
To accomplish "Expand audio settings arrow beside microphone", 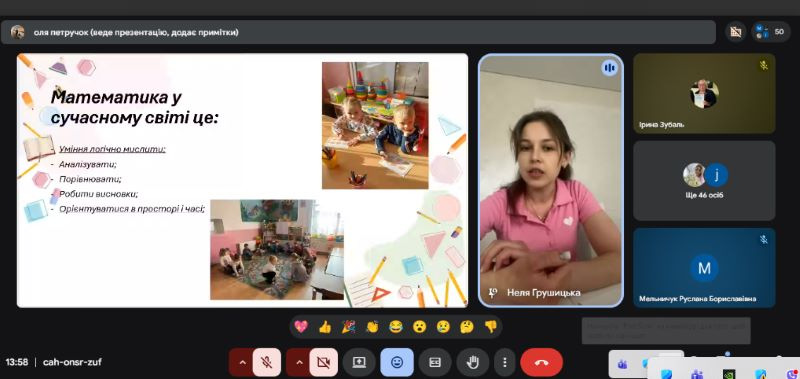I will (x=242, y=362).
